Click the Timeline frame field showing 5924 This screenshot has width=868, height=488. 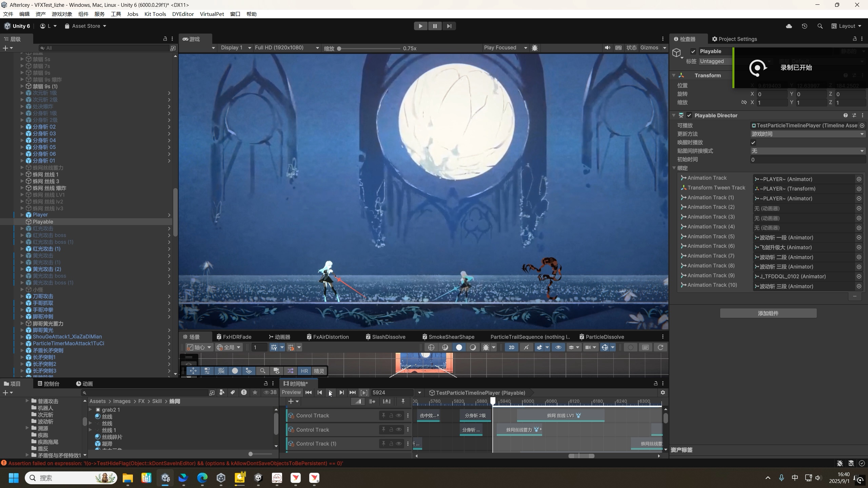[392, 393]
